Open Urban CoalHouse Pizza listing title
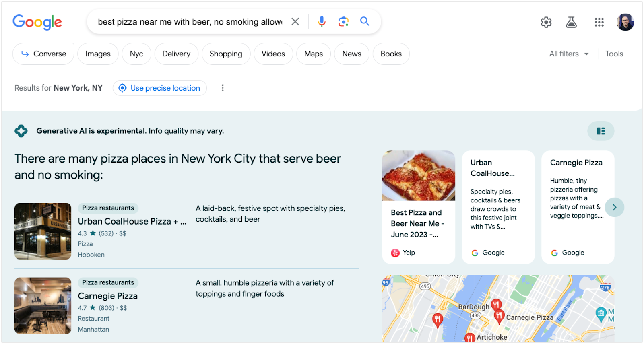The height and width of the screenshot is (344, 644). click(132, 221)
